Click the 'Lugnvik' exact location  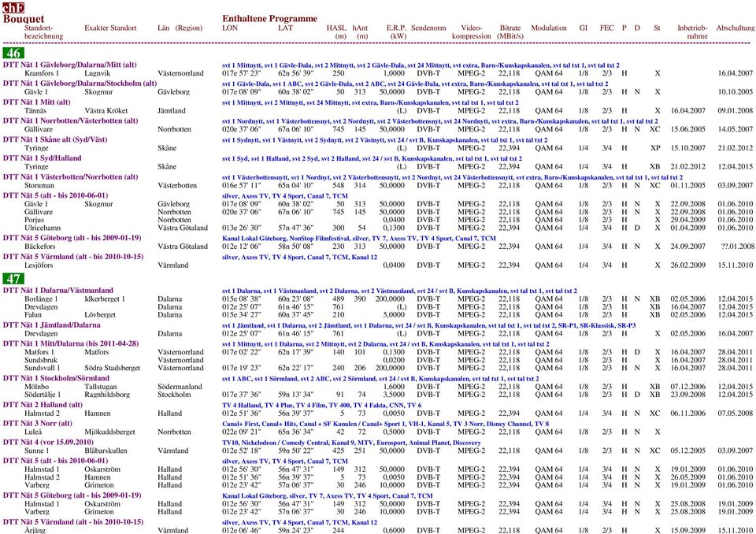pyautogui.click(x=98, y=73)
